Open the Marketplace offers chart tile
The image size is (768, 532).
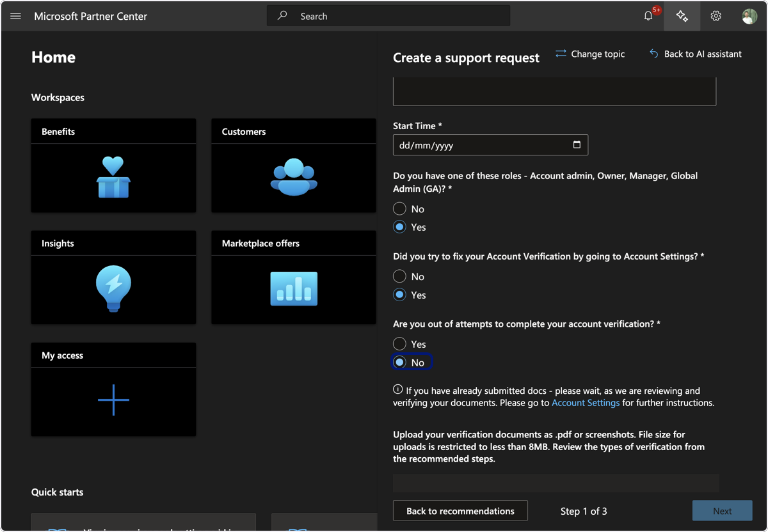[x=294, y=290]
